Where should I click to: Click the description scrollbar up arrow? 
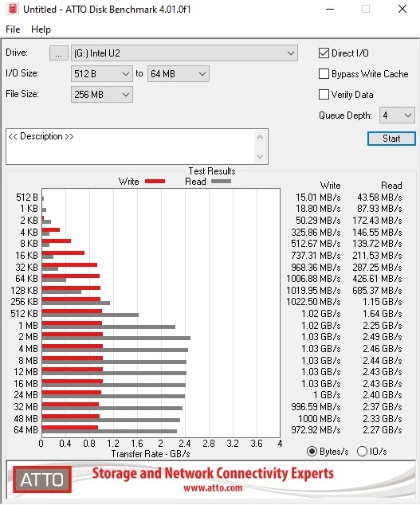(x=261, y=138)
